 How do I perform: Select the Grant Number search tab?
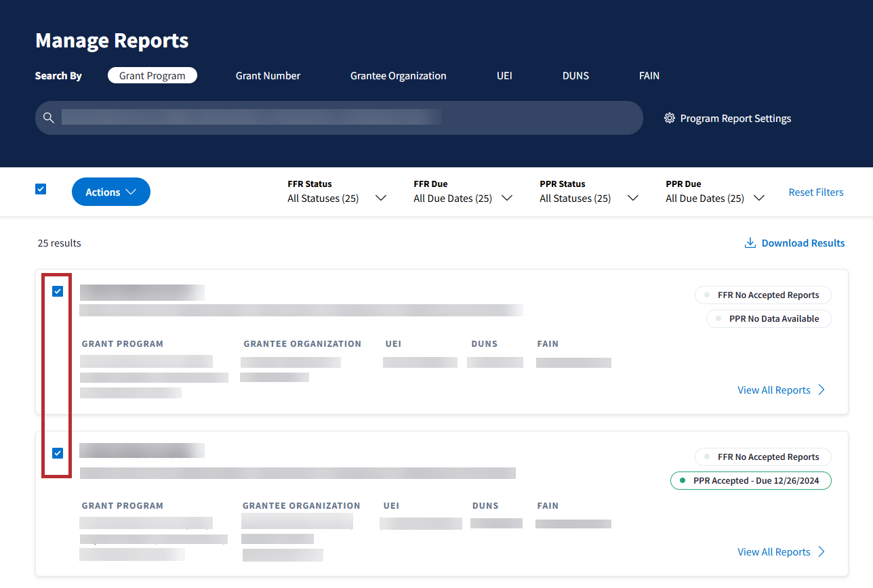coord(268,76)
